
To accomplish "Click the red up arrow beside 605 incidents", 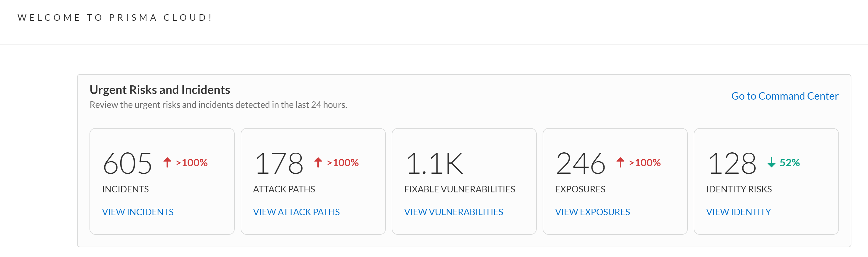I will tap(167, 162).
